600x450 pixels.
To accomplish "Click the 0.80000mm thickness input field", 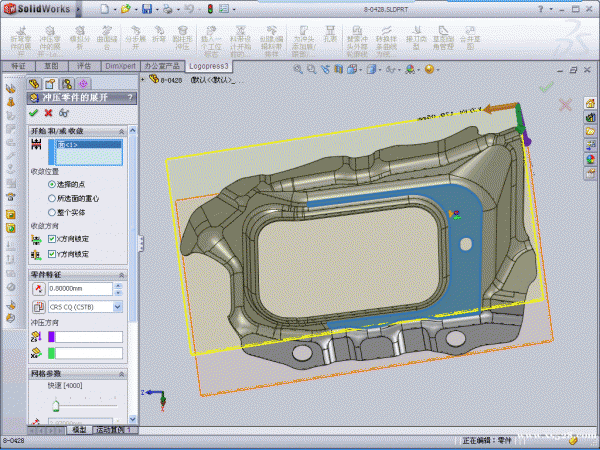I will click(x=79, y=289).
